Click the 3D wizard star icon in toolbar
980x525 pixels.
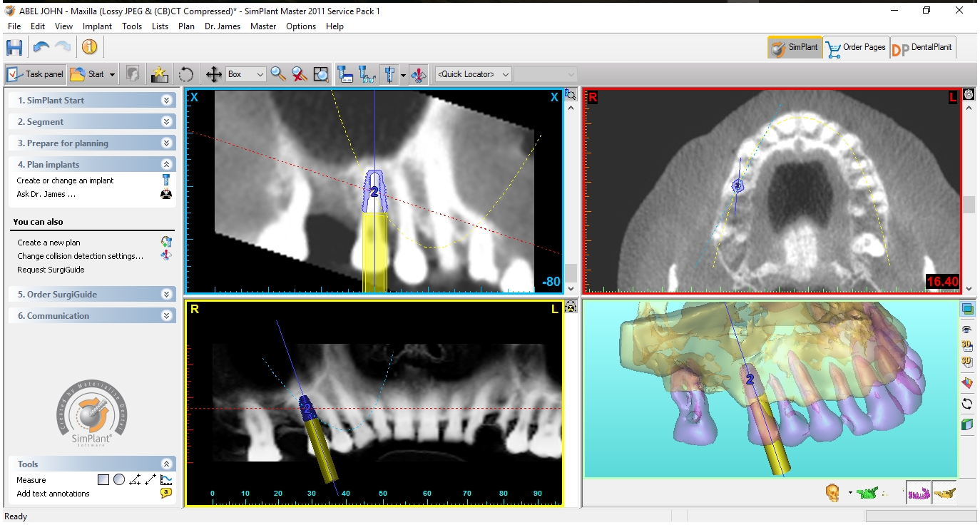[160, 74]
